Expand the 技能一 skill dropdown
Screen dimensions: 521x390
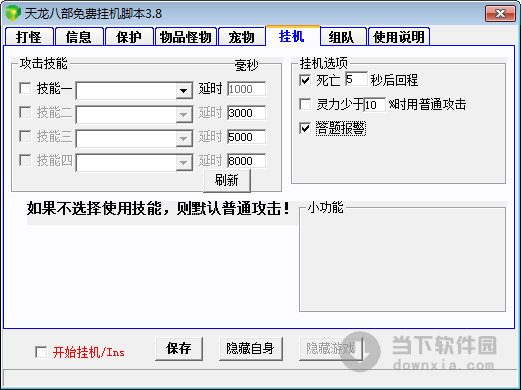(x=184, y=90)
